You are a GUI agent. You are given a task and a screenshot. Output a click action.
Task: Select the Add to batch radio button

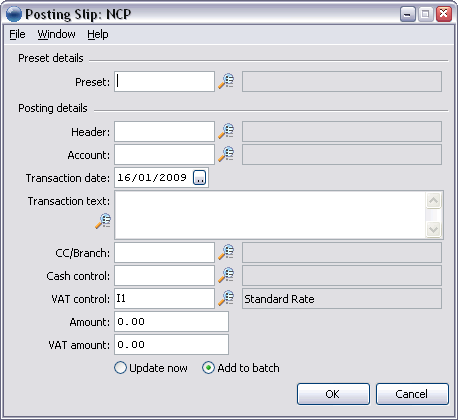click(208, 368)
